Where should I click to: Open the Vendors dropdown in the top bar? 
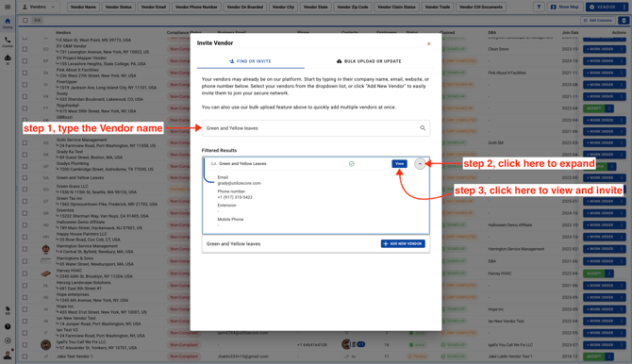39,7
